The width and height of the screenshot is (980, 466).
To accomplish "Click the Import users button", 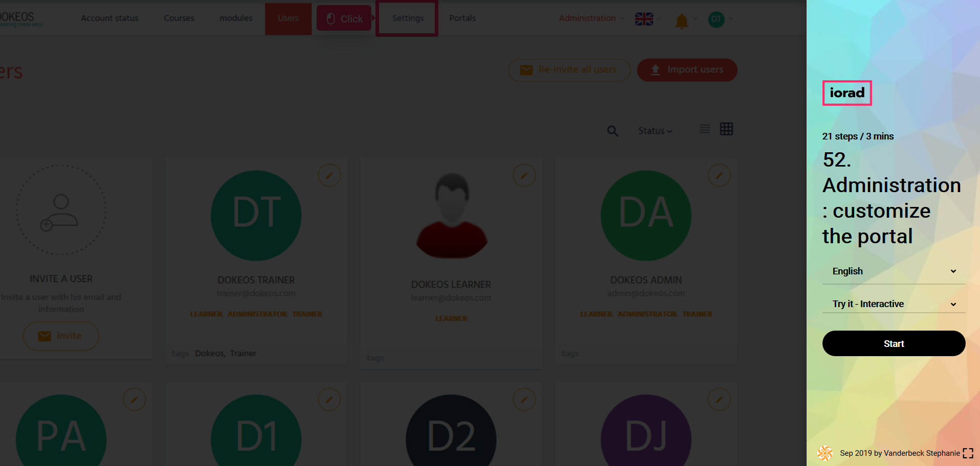I will click(x=687, y=70).
